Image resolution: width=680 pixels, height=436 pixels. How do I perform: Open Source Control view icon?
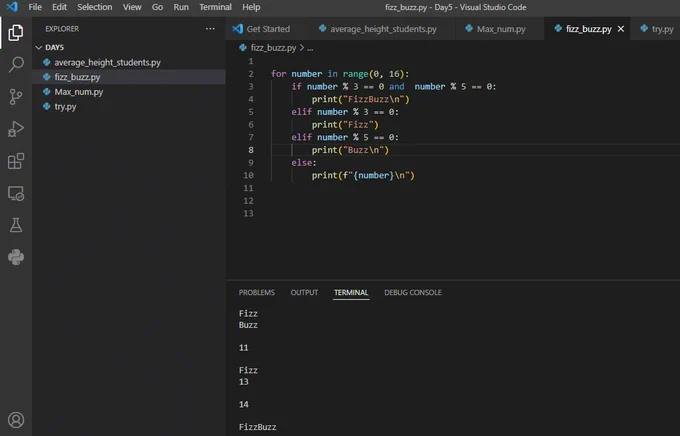point(16,97)
